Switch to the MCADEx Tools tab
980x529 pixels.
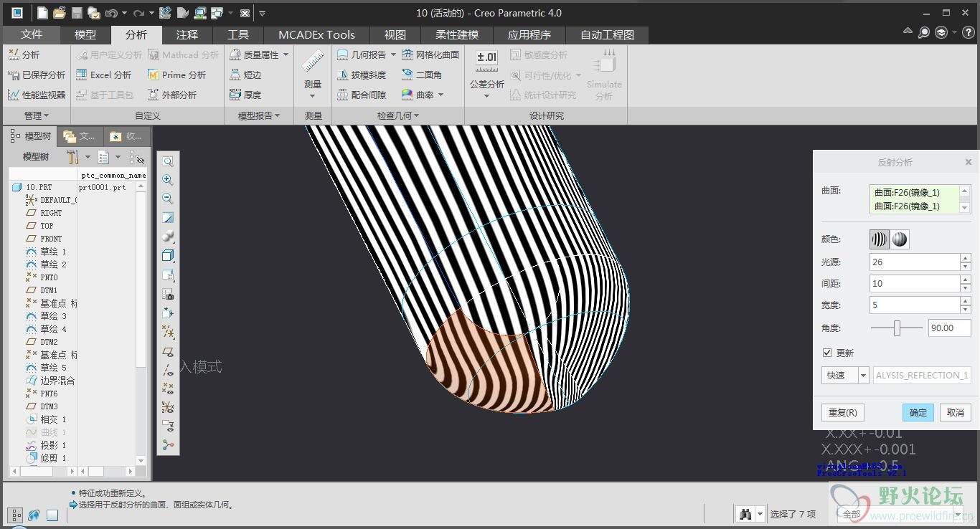click(x=317, y=34)
